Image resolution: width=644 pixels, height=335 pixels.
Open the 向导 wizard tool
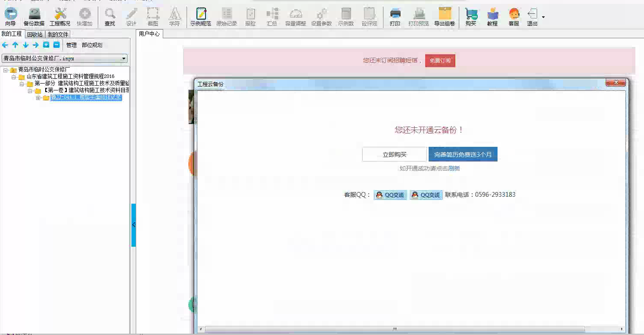[10, 17]
